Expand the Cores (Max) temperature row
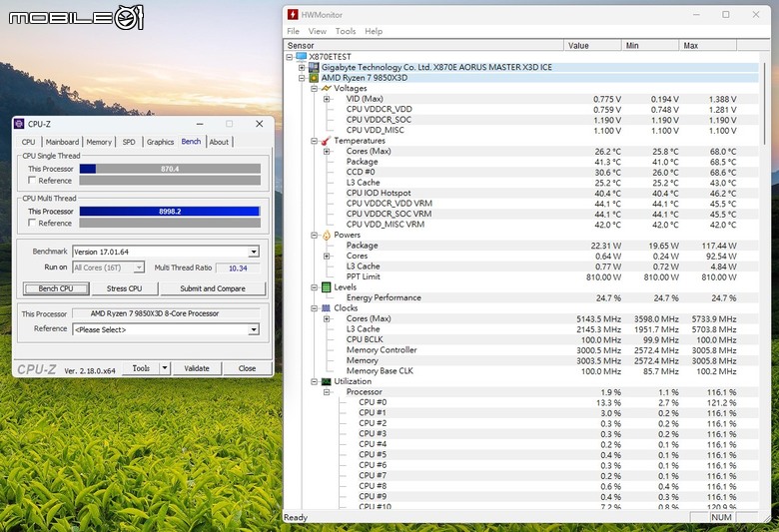Viewport: 779px width, 532px height. click(327, 152)
